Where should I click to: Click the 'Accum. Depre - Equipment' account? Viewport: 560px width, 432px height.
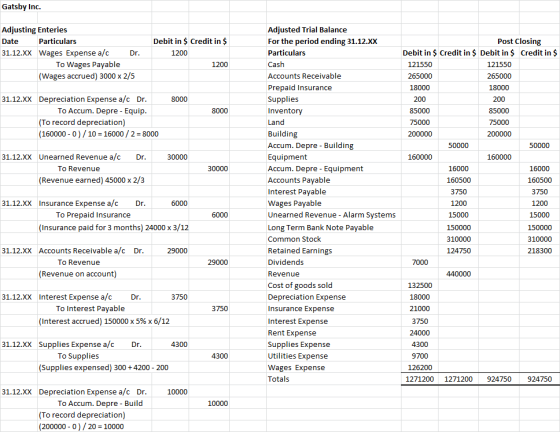315,169
